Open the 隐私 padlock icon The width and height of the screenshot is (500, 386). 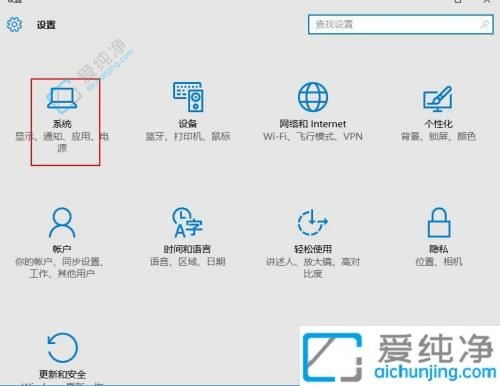[439, 222]
